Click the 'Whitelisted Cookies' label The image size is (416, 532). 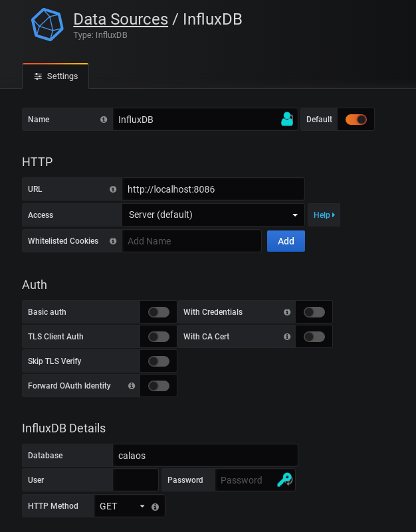pos(63,241)
